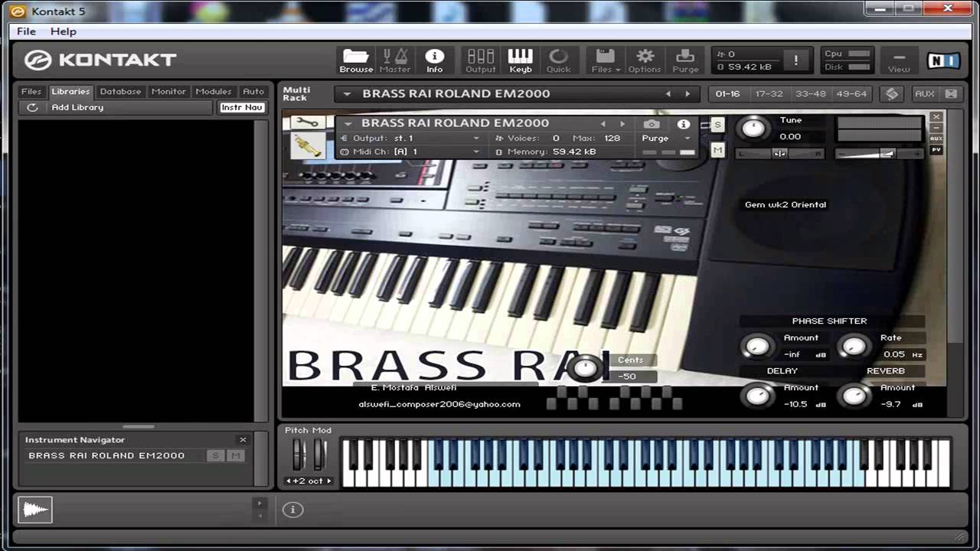This screenshot has height=551, width=980.
Task: Load previous instrument in header
Action: pyautogui.click(x=603, y=123)
